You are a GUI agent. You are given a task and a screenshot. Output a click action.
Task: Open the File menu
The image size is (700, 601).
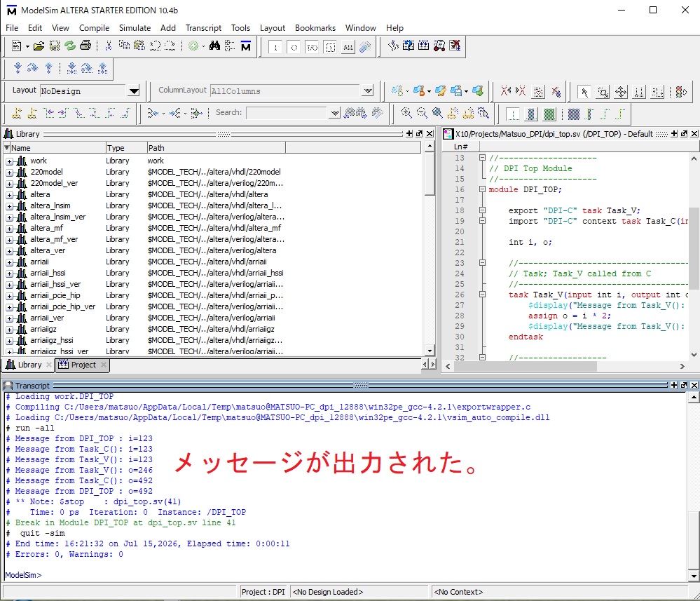(x=12, y=28)
